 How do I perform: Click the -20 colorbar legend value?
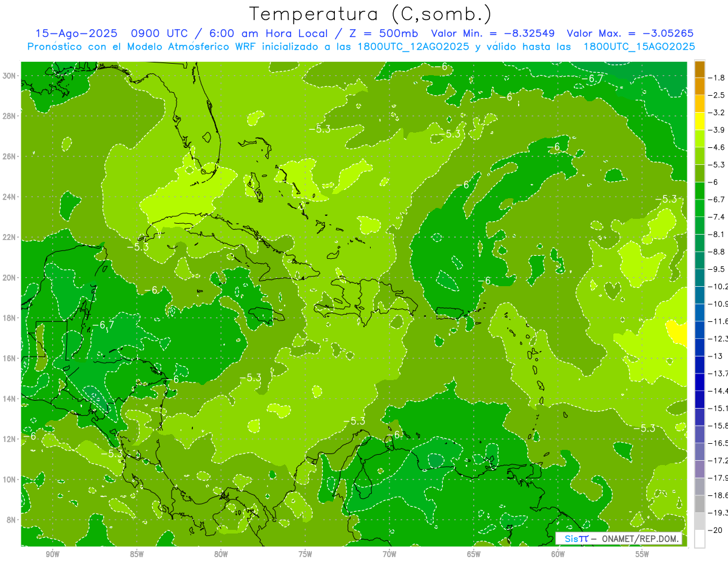pyautogui.click(x=714, y=530)
